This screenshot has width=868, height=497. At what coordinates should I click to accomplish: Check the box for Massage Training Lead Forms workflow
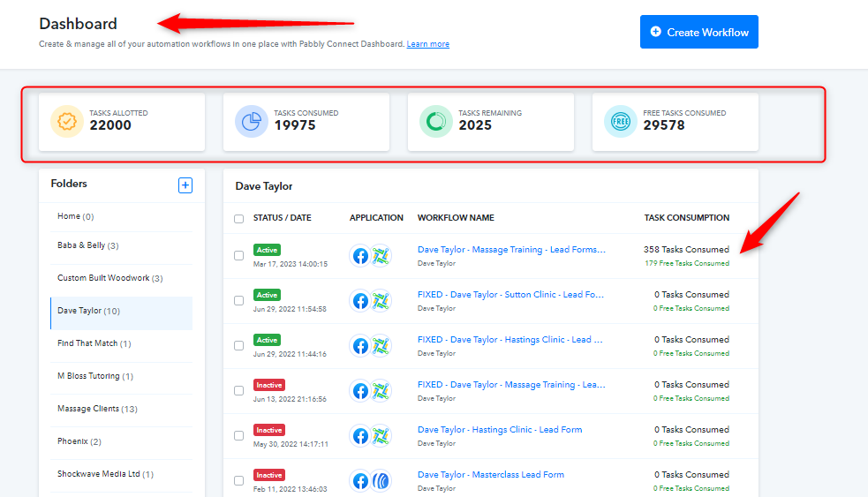[x=238, y=256]
